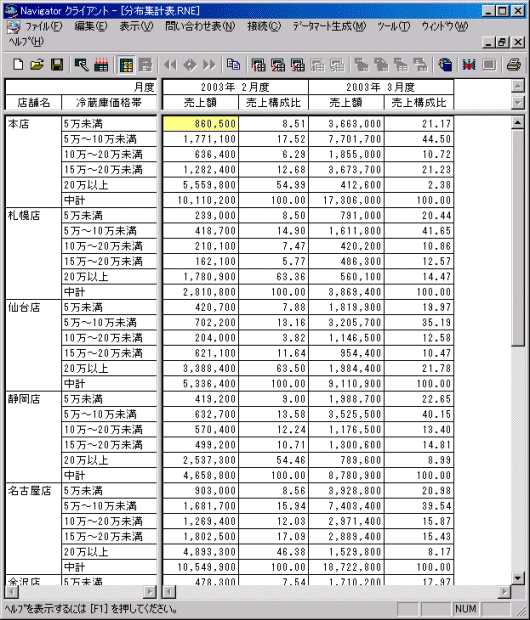Click right arrow of data pane horizontal scrollbar
The height and width of the screenshot is (620, 530).
[504, 592]
